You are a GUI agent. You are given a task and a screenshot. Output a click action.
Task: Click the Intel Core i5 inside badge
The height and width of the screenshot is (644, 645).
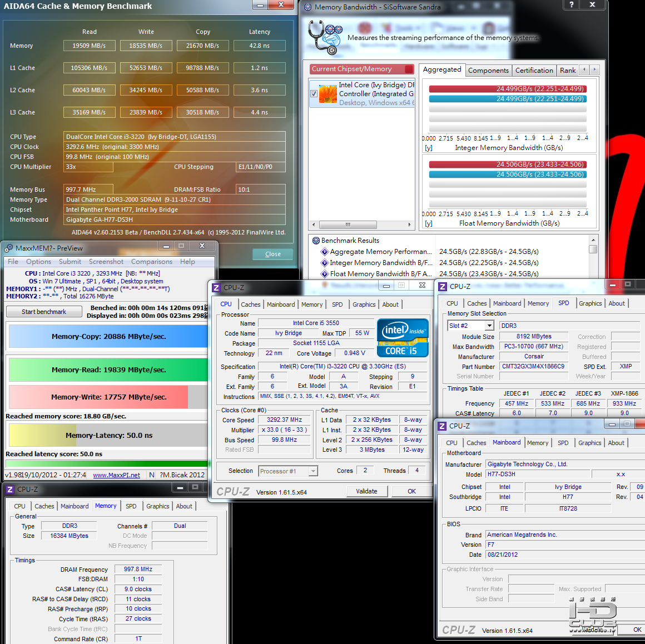click(x=403, y=338)
